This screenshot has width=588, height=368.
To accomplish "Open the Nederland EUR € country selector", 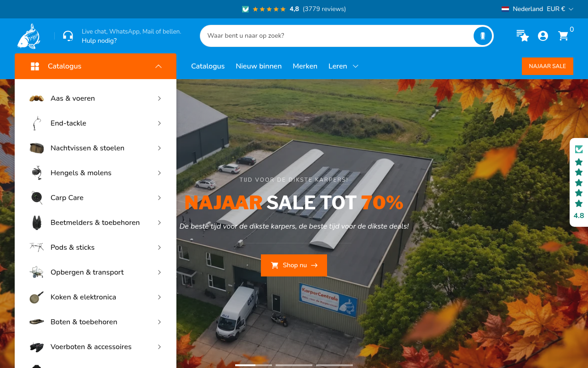I will 537,9.
